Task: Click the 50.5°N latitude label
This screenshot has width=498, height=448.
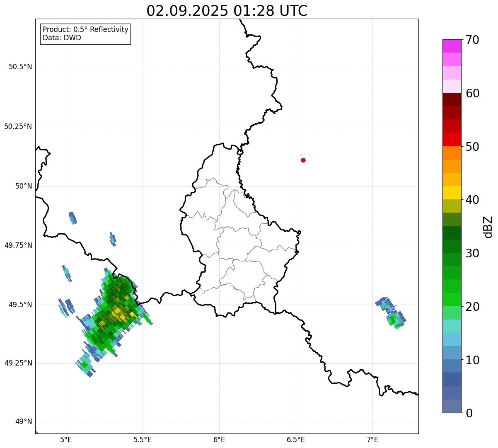Action: (x=20, y=67)
